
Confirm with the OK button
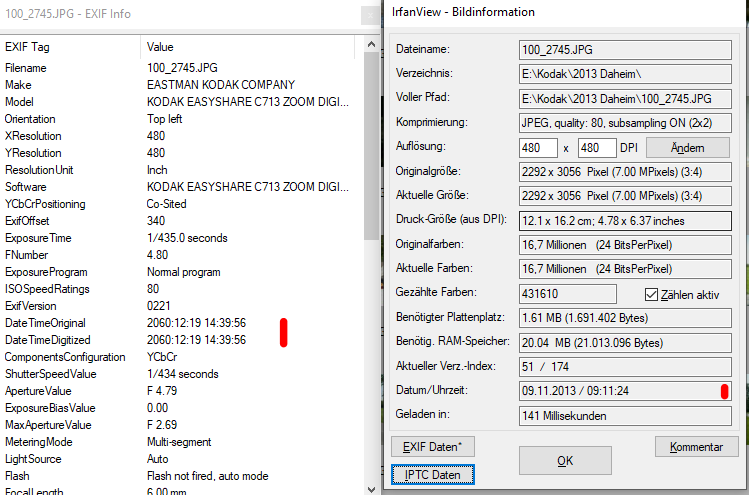coord(565,461)
